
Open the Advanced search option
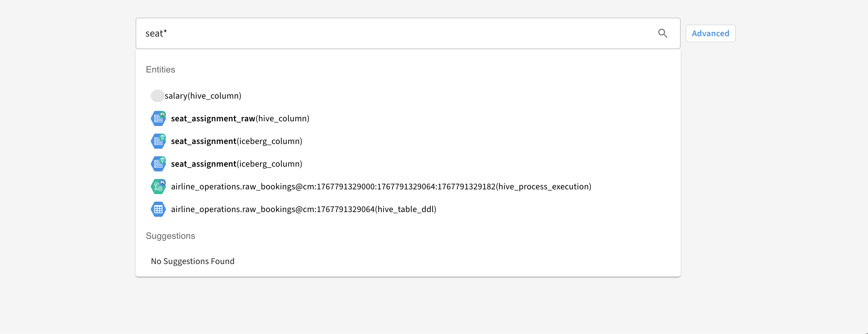(710, 33)
